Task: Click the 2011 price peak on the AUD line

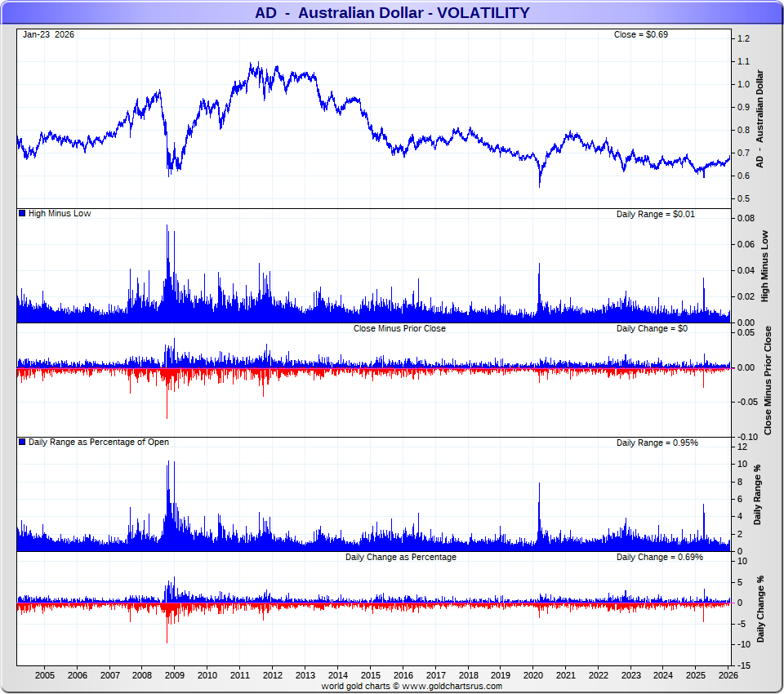Action: 258,63
